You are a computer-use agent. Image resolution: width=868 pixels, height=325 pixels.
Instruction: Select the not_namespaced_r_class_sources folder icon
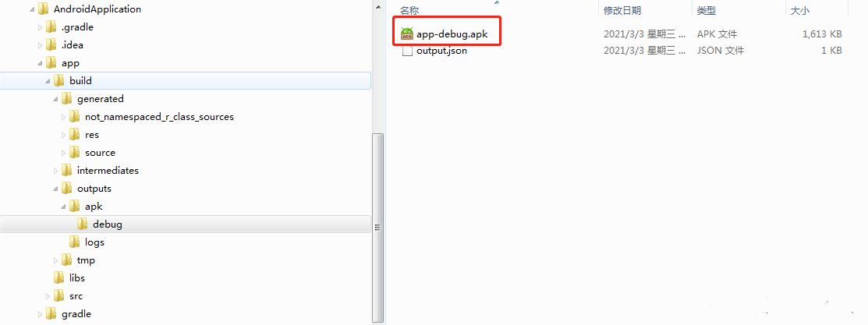pyautogui.click(x=75, y=117)
